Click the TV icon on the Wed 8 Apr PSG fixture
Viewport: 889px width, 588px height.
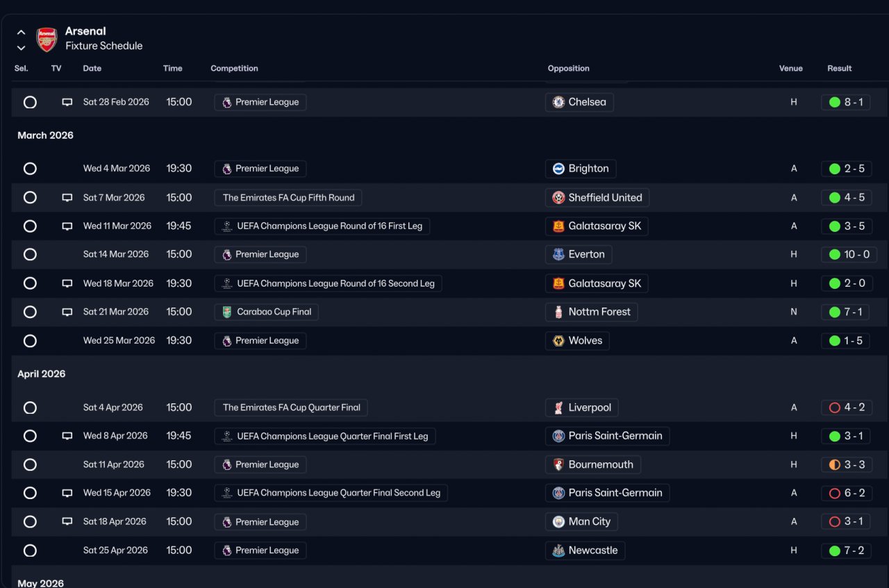point(67,436)
